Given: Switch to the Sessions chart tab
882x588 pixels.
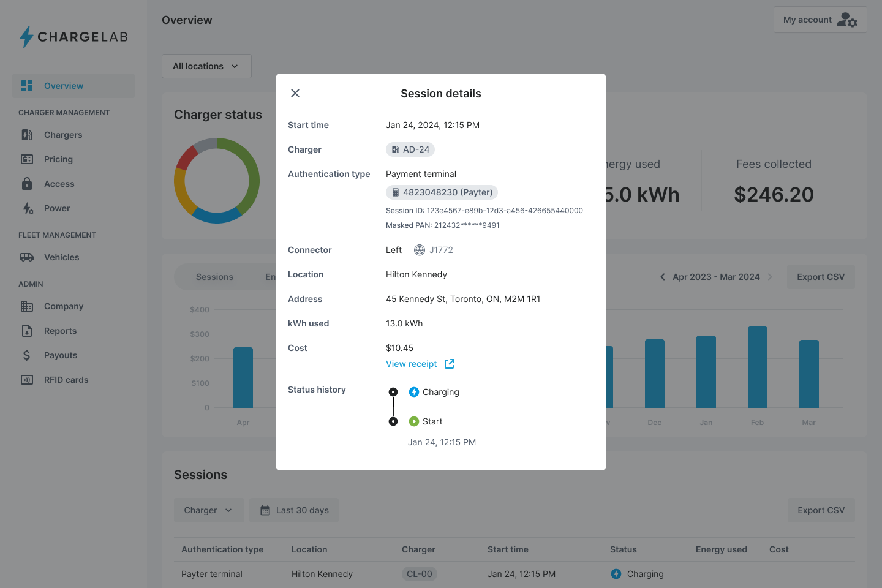Looking at the screenshot, I should coord(214,277).
